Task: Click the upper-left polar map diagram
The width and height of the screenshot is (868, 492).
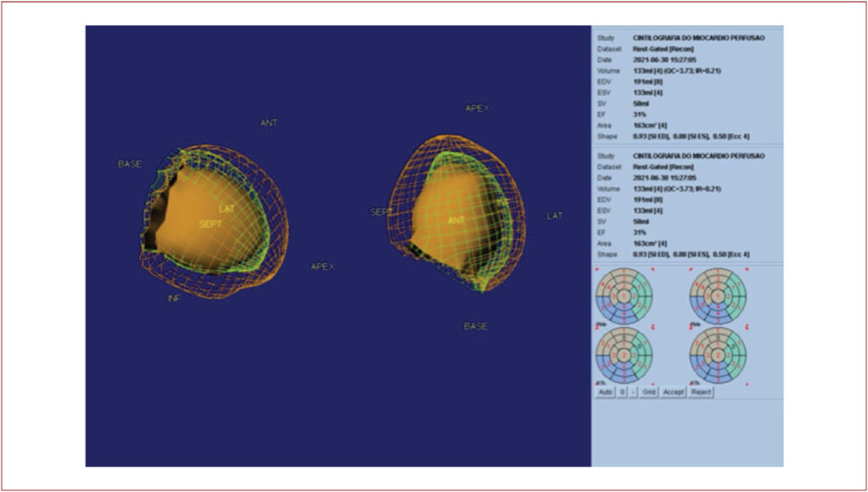Action: (x=624, y=295)
